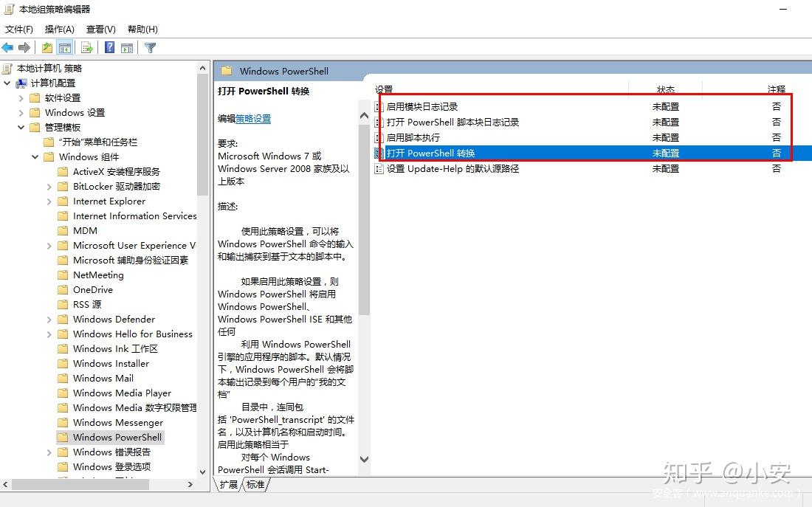Open the 帮助(H) menu
Image resolution: width=812 pixels, height=507 pixels.
[143, 30]
